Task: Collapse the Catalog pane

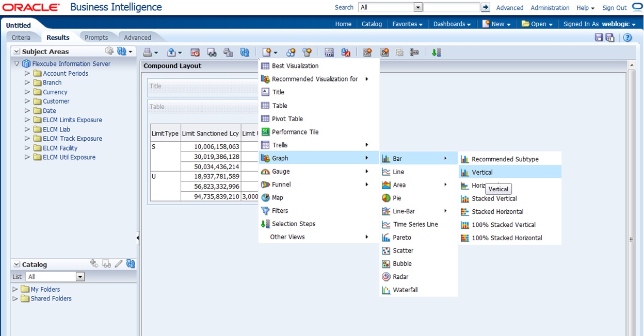Action: pos(17,264)
